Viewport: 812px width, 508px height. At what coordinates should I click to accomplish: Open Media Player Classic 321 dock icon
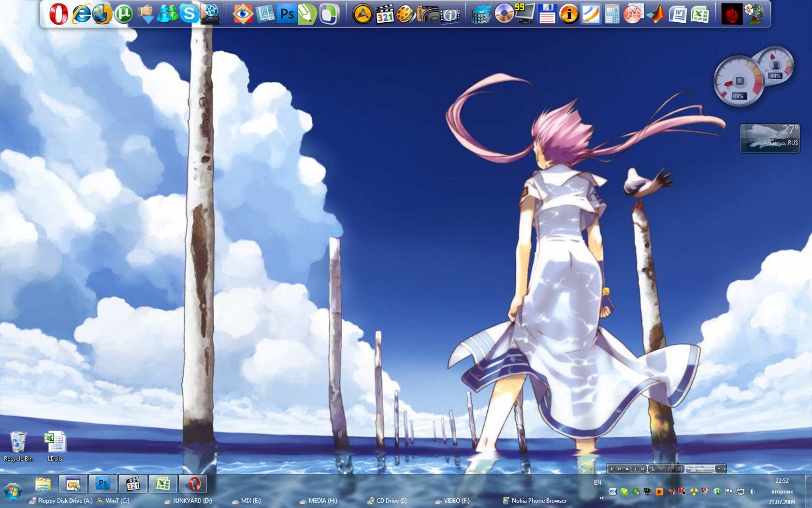click(384, 14)
